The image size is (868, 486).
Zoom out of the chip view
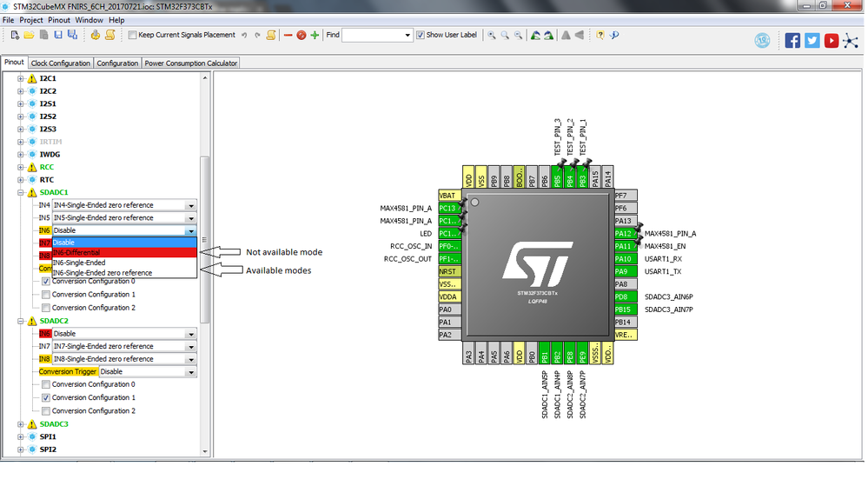tap(518, 35)
